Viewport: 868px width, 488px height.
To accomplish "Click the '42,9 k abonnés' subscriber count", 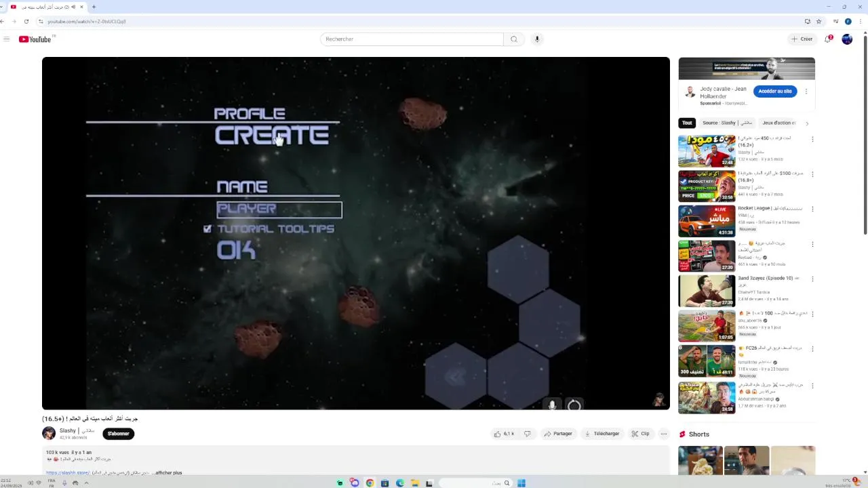I will [x=73, y=438].
